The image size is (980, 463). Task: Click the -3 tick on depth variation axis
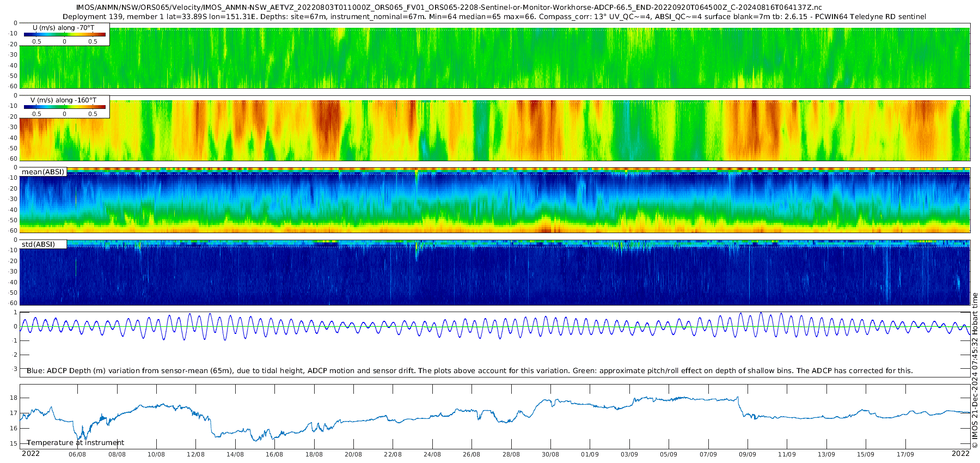click(14, 369)
